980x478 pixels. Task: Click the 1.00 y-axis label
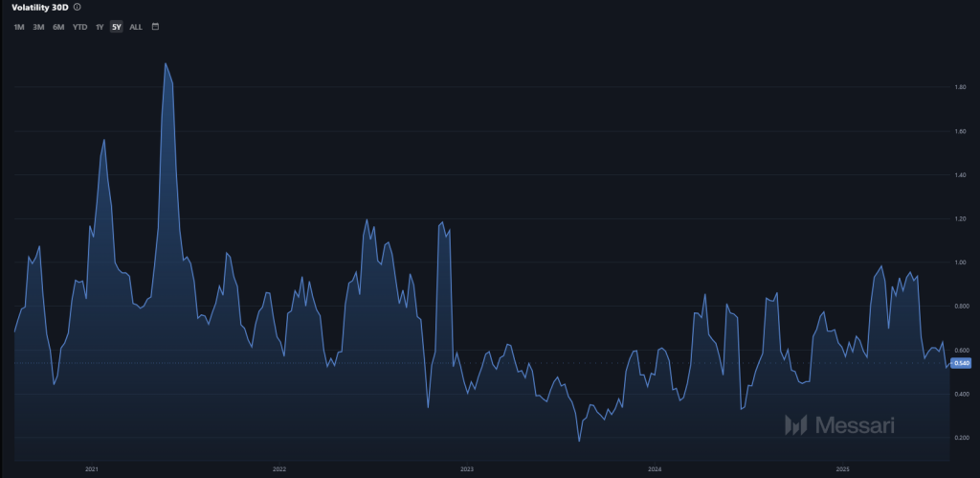[x=960, y=262]
